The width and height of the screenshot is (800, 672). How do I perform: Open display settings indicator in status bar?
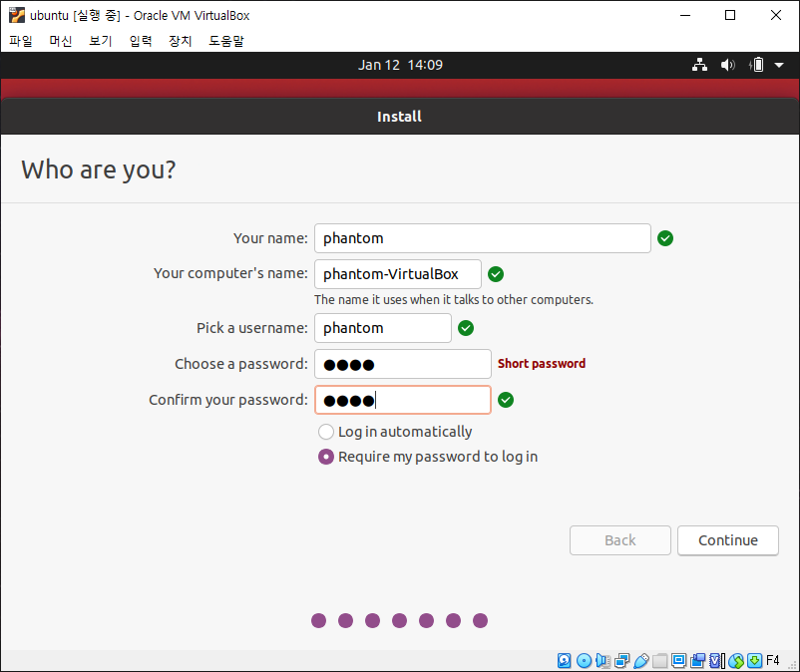coord(679,661)
